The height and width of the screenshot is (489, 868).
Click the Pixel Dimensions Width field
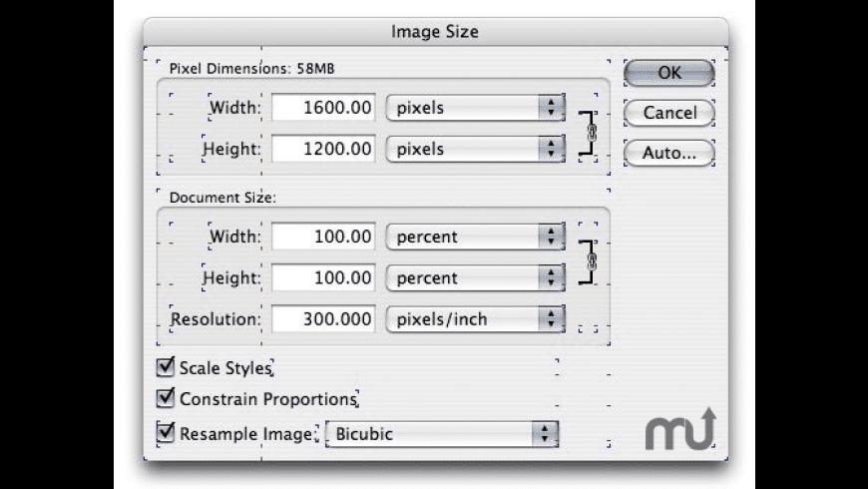[323, 108]
